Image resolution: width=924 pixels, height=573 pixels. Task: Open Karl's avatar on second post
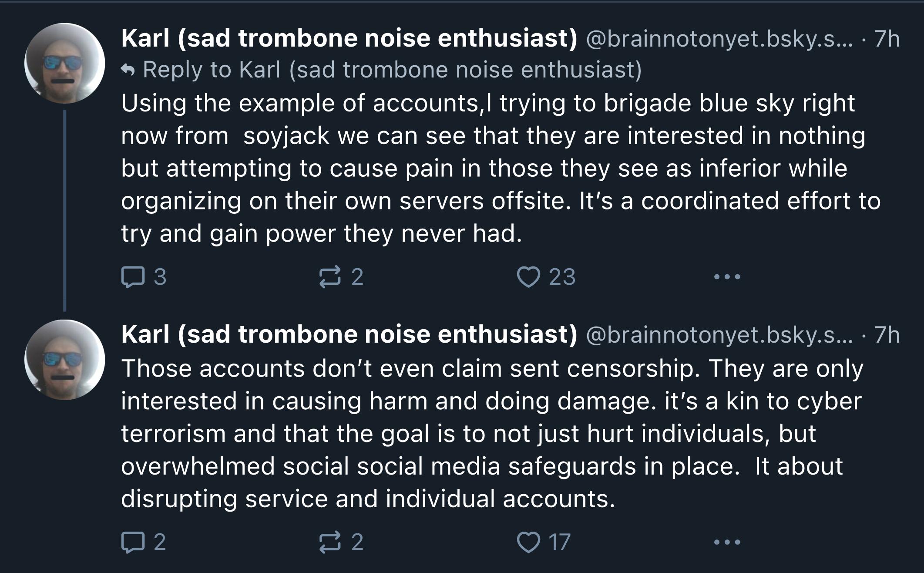64,360
